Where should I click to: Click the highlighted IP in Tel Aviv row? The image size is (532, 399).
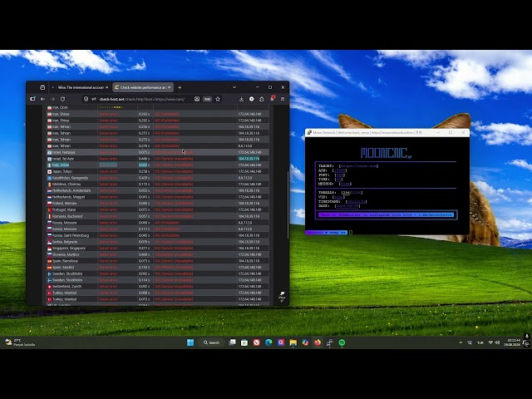click(249, 159)
